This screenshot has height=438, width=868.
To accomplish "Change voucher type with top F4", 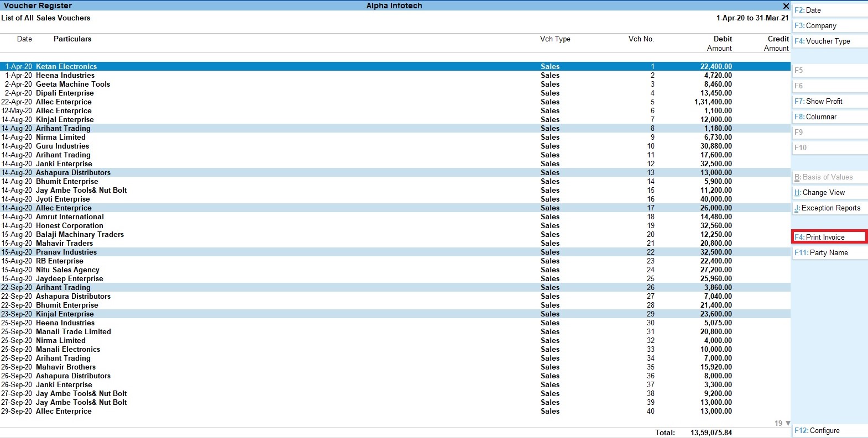I will tap(829, 41).
